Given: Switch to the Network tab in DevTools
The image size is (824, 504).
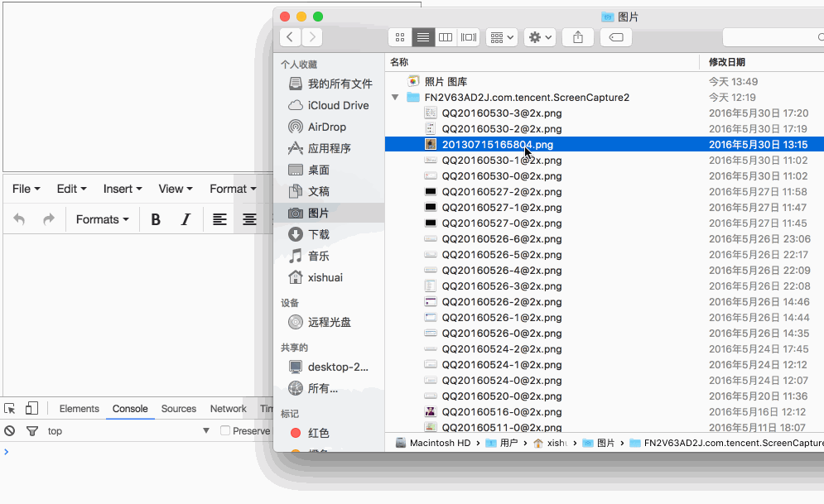Looking at the screenshot, I should [228, 408].
